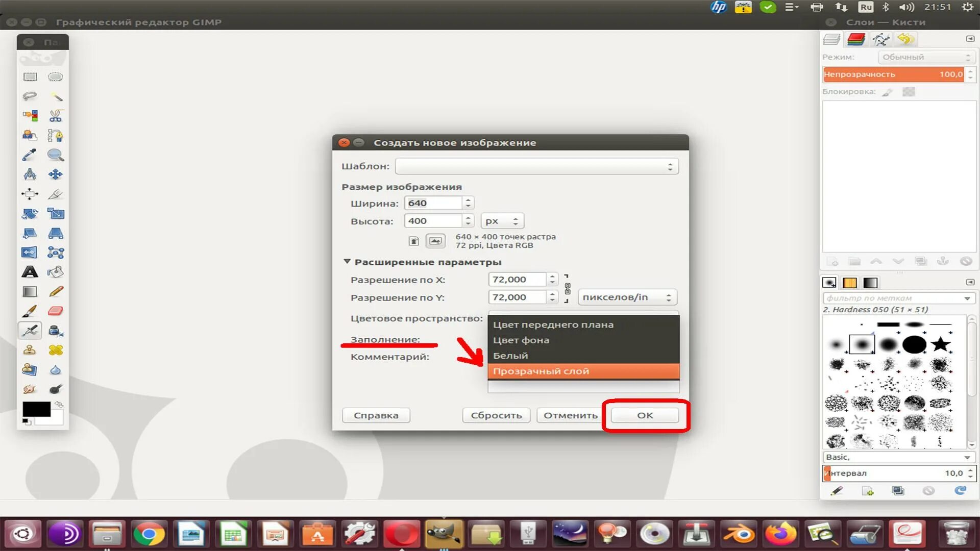
Task: Select the Rotate tool
Action: (30, 213)
